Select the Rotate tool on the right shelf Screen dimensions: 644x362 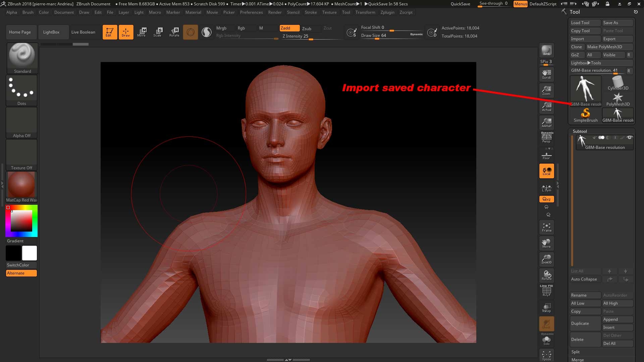click(546, 275)
